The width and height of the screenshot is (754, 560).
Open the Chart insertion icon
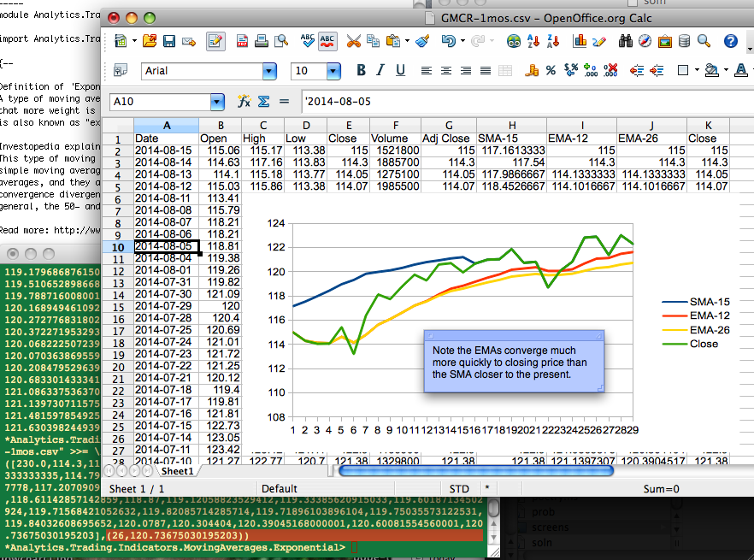(x=580, y=41)
